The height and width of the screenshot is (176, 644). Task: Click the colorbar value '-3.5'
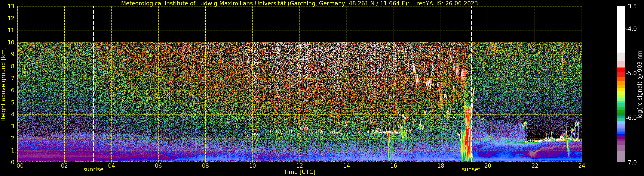tap(631, 6)
